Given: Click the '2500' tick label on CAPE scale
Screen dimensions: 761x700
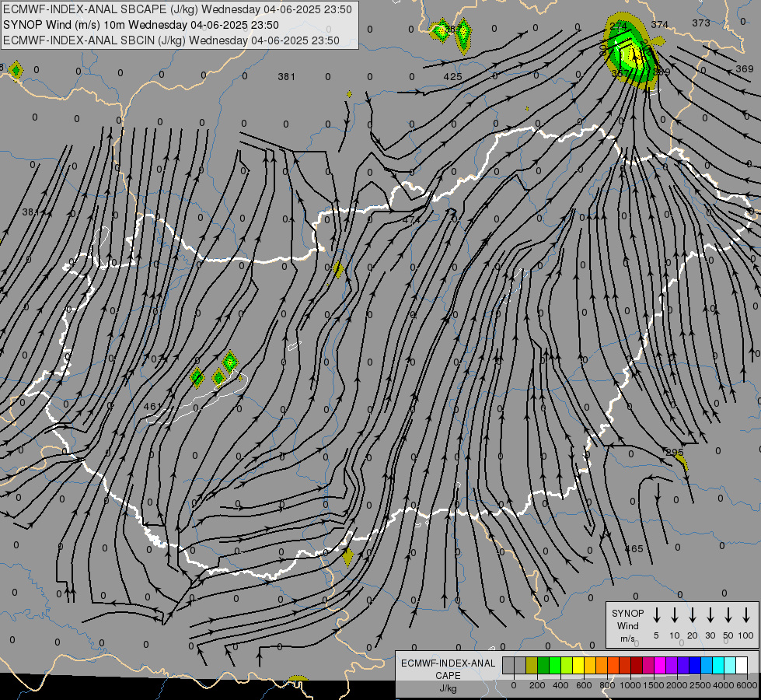Looking at the screenshot, I should (x=700, y=685).
